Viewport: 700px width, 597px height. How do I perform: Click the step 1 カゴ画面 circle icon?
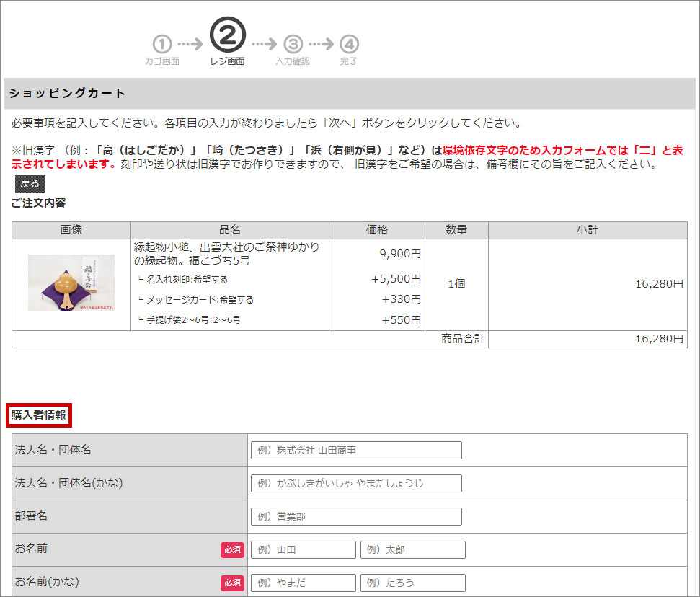click(x=162, y=44)
